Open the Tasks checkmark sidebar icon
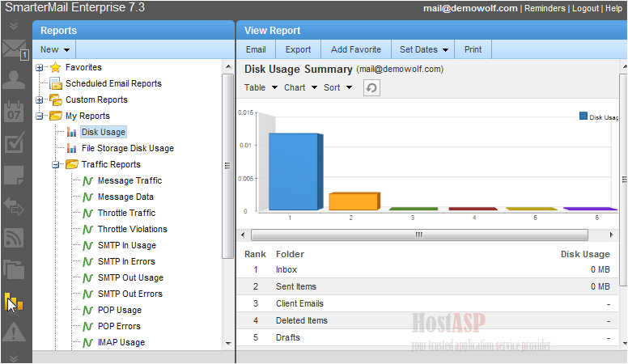The height and width of the screenshot is (364, 628). (x=15, y=142)
